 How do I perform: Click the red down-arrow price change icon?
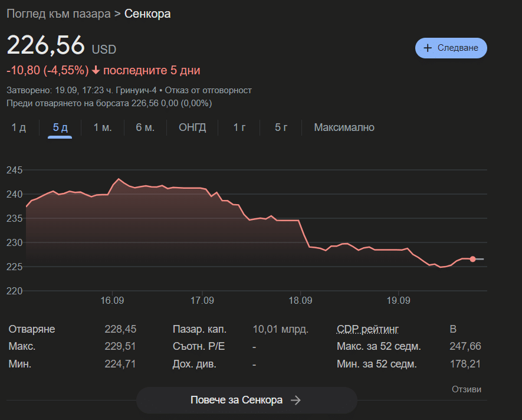pos(96,70)
